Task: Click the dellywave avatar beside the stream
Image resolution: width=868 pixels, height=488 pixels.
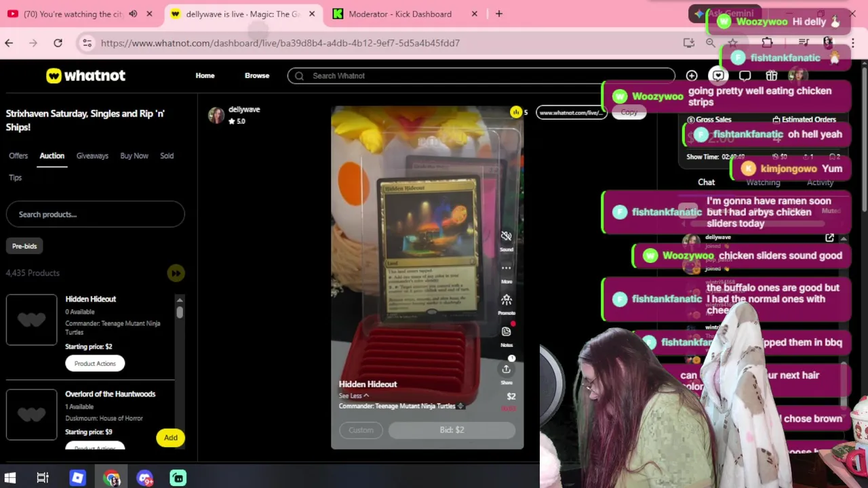Action: tap(216, 115)
